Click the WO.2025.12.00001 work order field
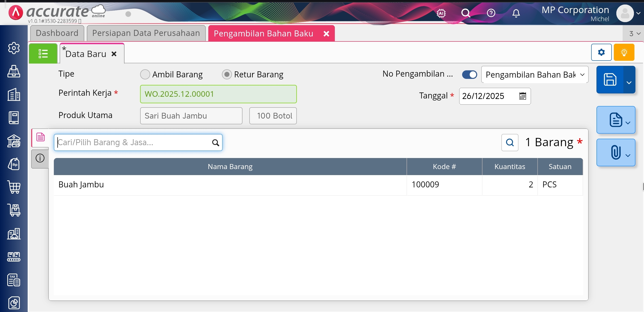The image size is (644, 312). [218, 94]
